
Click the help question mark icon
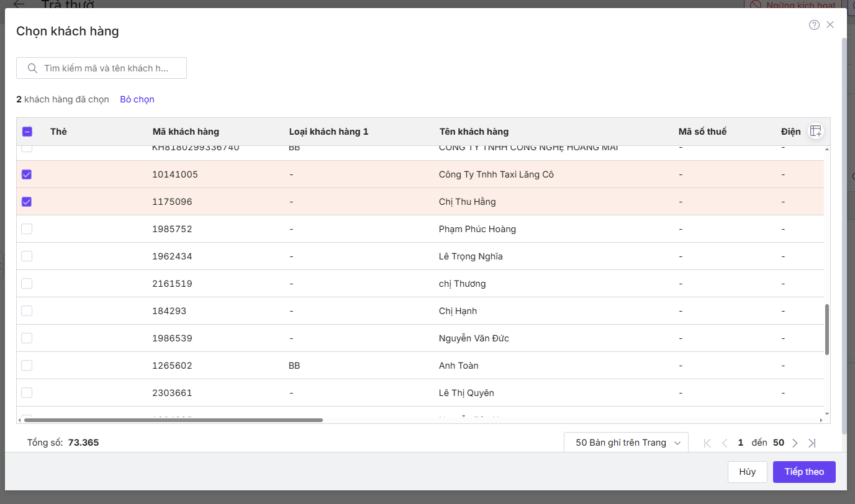pos(814,25)
